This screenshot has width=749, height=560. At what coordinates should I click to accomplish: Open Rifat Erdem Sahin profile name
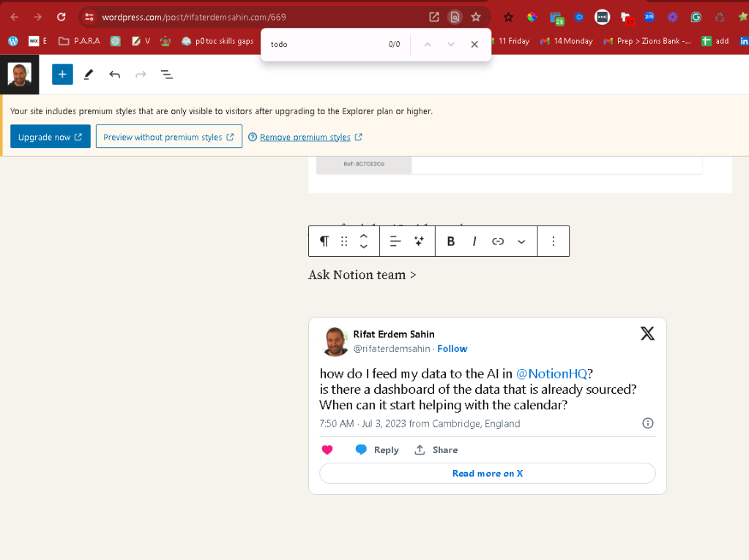[x=394, y=335]
